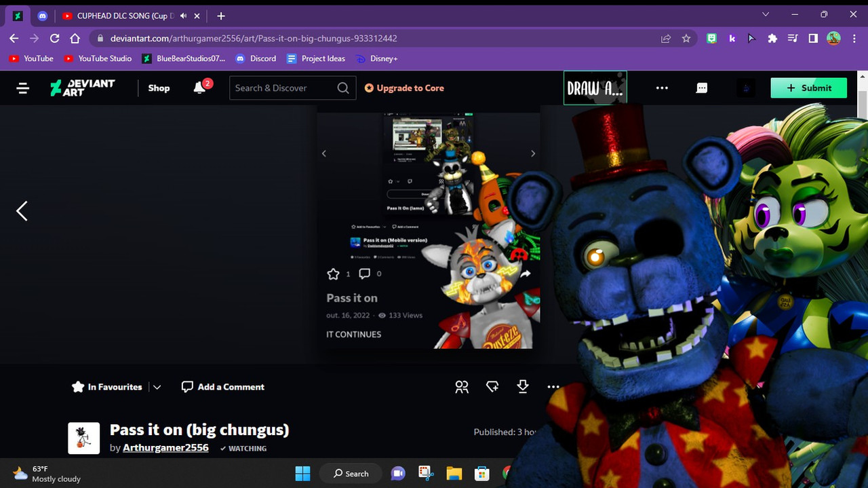Click the Submit button

pyautogui.click(x=808, y=88)
